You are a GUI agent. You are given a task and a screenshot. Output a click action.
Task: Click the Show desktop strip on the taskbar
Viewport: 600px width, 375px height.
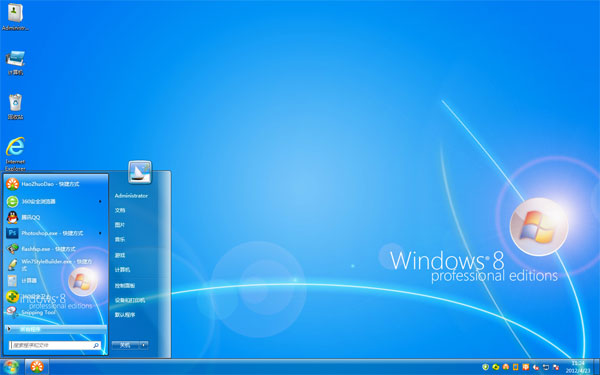tap(597, 367)
